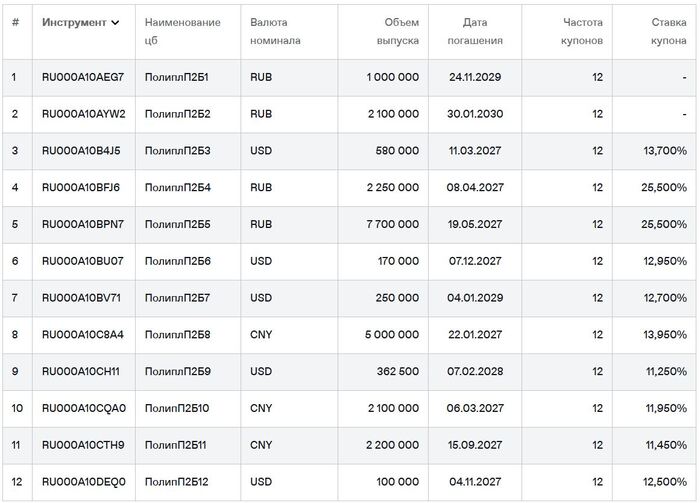Click bond name ПолипП2Б10
This screenshot has width=700, height=503.
click(x=178, y=408)
